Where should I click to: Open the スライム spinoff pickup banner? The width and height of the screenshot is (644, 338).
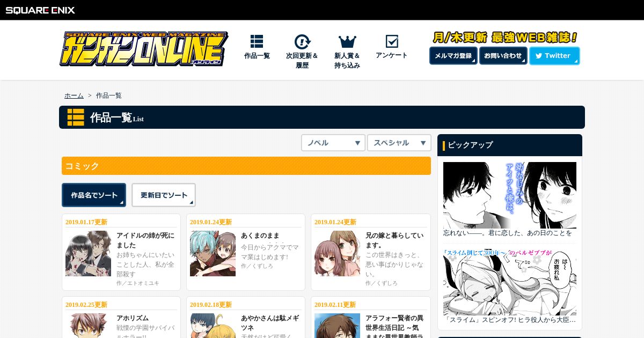click(510, 282)
